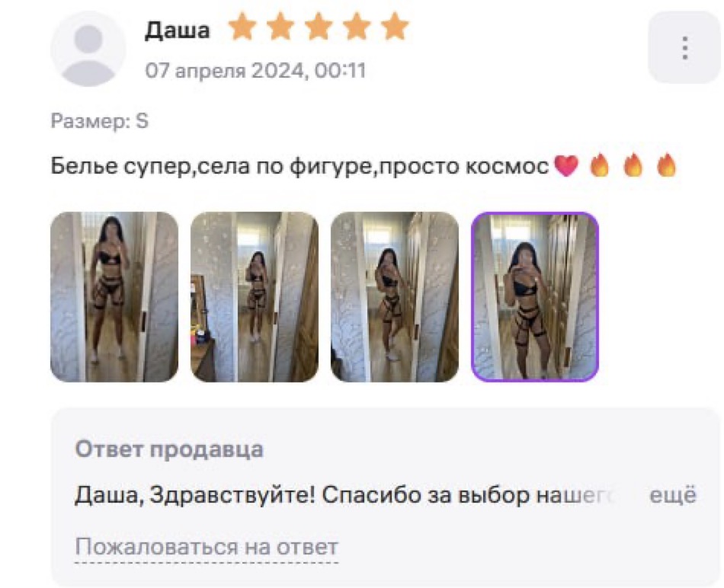Image resolution: width=724 pixels, height=588 pixels.
Task: Click the 'Ответ продавца' heading
Action: pos(169,449)
